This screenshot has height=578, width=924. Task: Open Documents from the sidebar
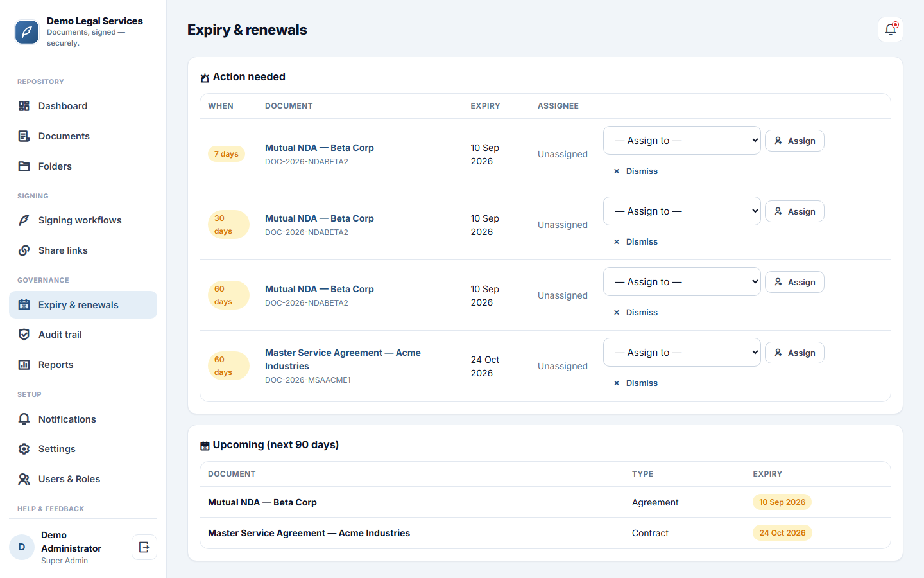point(83,136)
